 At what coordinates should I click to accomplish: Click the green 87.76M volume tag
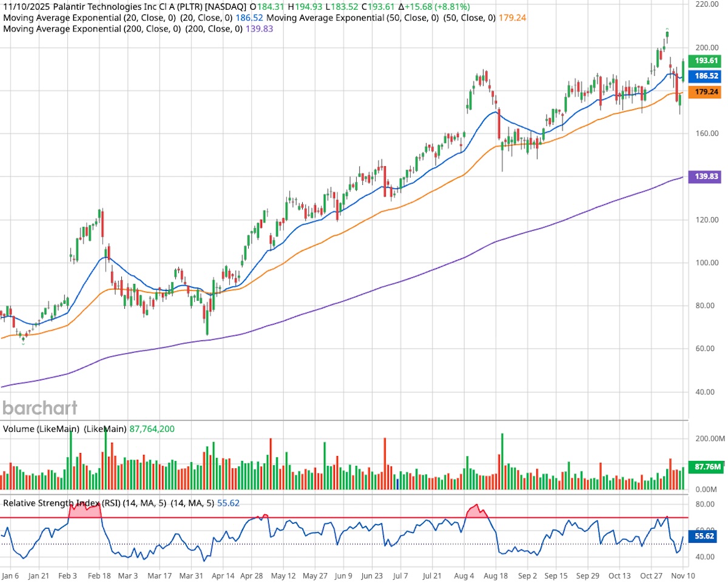point(707,467)
